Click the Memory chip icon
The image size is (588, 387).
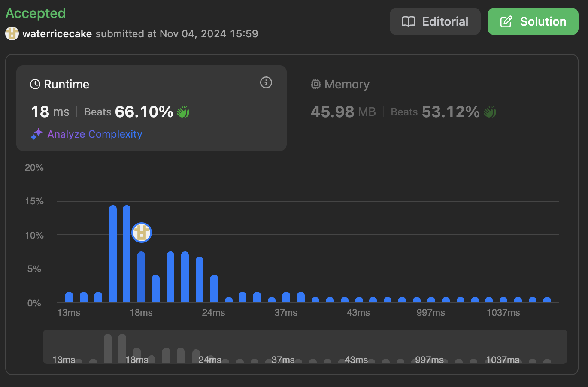[316, 84]
